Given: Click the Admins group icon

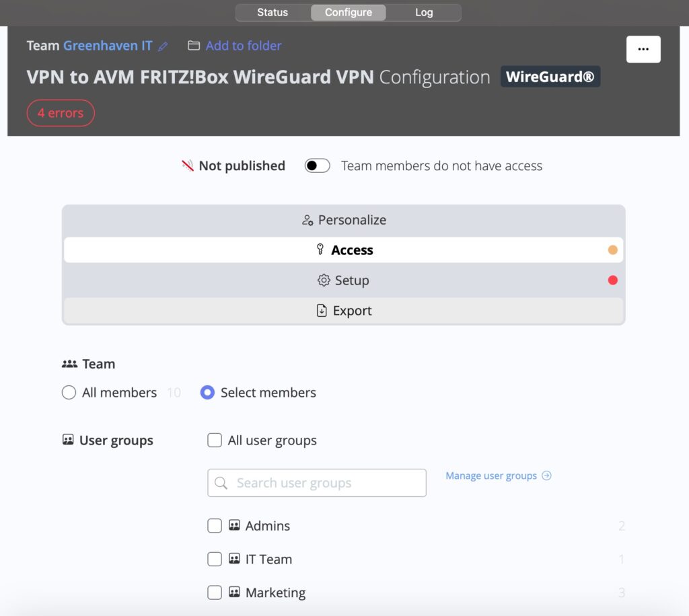Looking at the screenshot, I should (234, 525).
